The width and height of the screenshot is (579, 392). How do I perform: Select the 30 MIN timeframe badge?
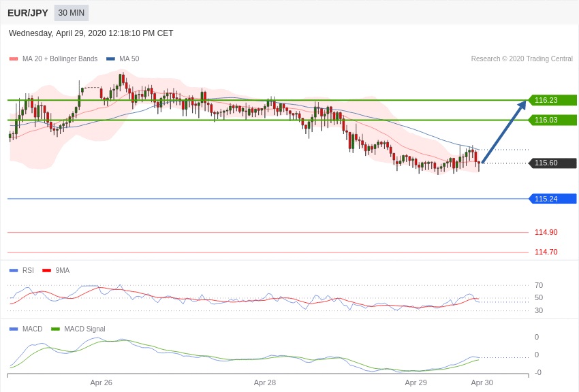coord(72,13)
